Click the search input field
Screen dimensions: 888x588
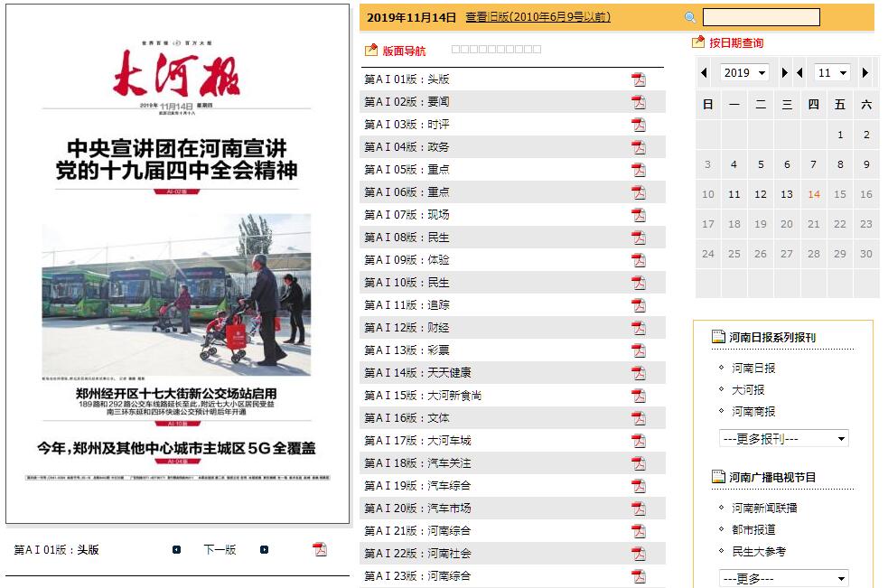pos(762,17)
